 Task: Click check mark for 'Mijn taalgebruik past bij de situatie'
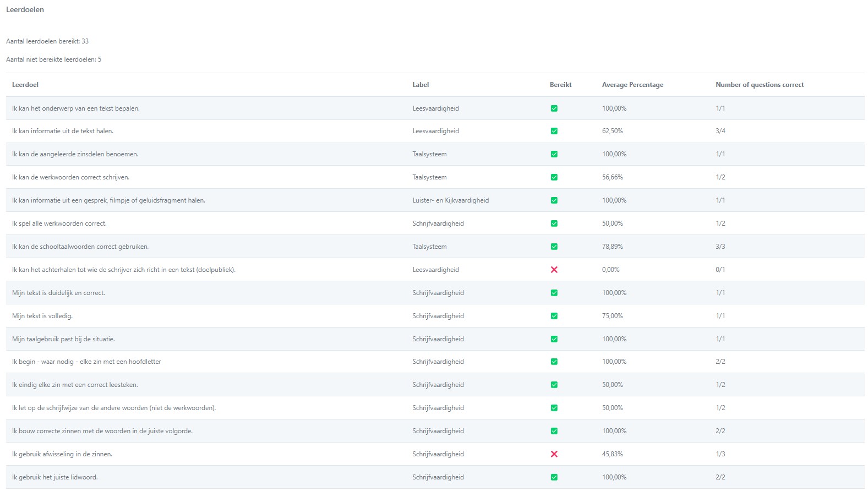point(554,339)
